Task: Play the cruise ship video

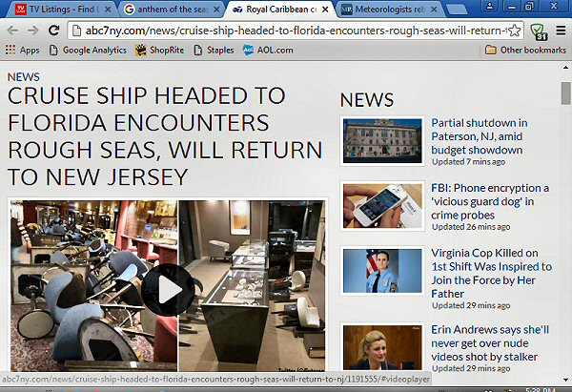Action: click(168, 289)
